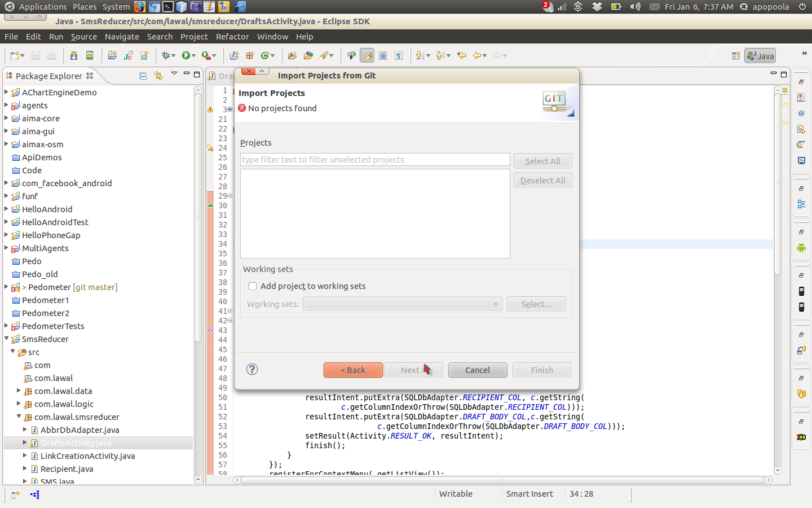Expand the com.lawal.data package
812x508 pixels.
(x=19, y=391)
